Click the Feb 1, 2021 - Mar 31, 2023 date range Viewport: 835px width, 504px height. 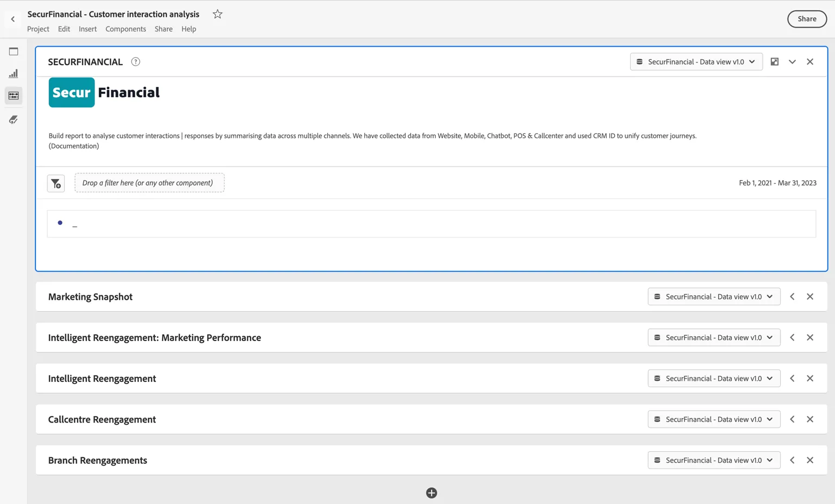[x=777, y=183]
